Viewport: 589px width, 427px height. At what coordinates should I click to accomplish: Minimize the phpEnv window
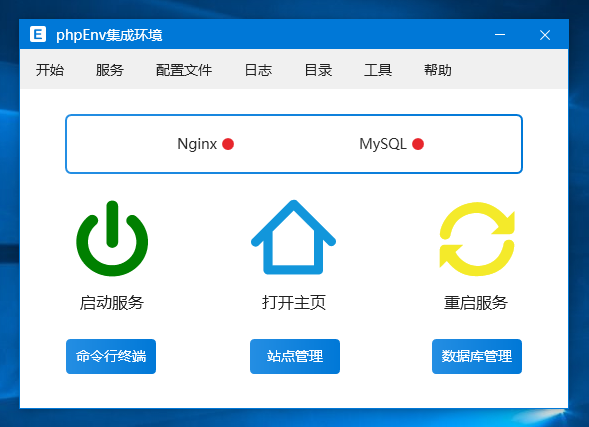(500, 35)
